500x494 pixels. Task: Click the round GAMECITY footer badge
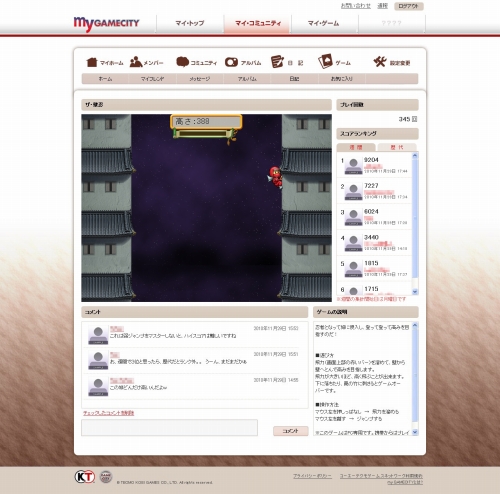pos(106,477)
